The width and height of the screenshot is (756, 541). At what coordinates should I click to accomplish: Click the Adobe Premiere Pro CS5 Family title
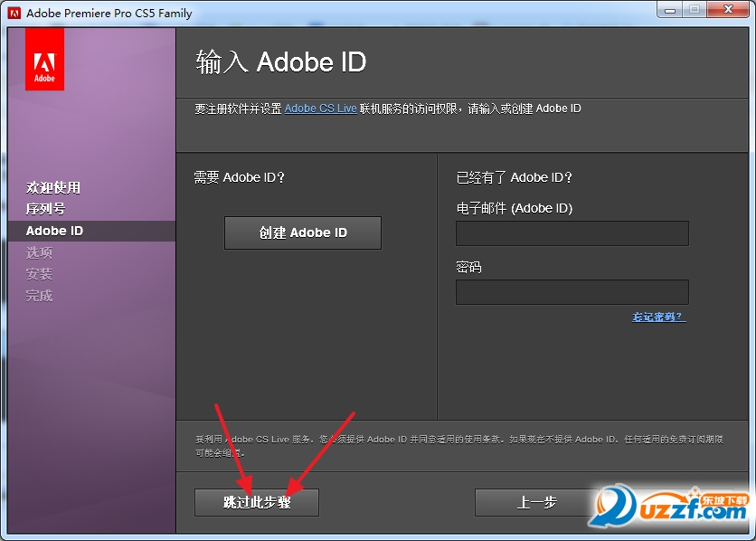pyautogui.click(x=109, y=13)
